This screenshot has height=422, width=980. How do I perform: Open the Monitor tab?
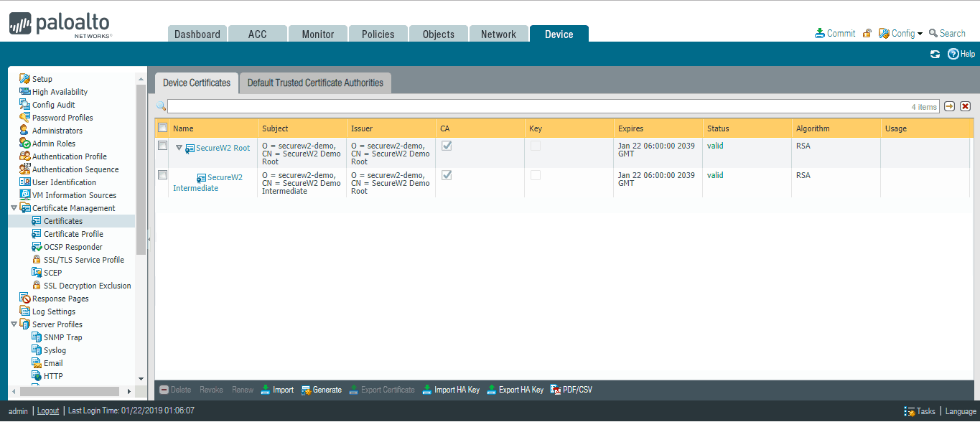pyautogui.click(x=318, y=34)
